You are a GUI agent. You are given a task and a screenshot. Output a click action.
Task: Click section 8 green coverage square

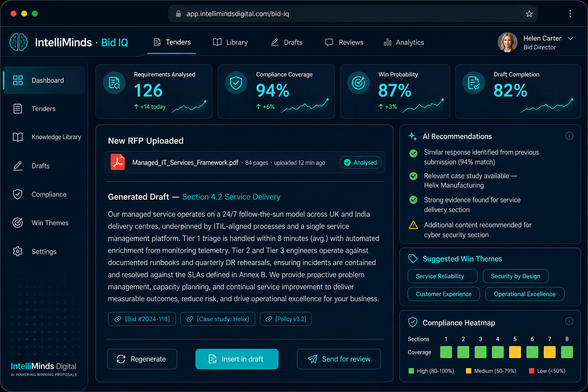(x=567, y=352)
